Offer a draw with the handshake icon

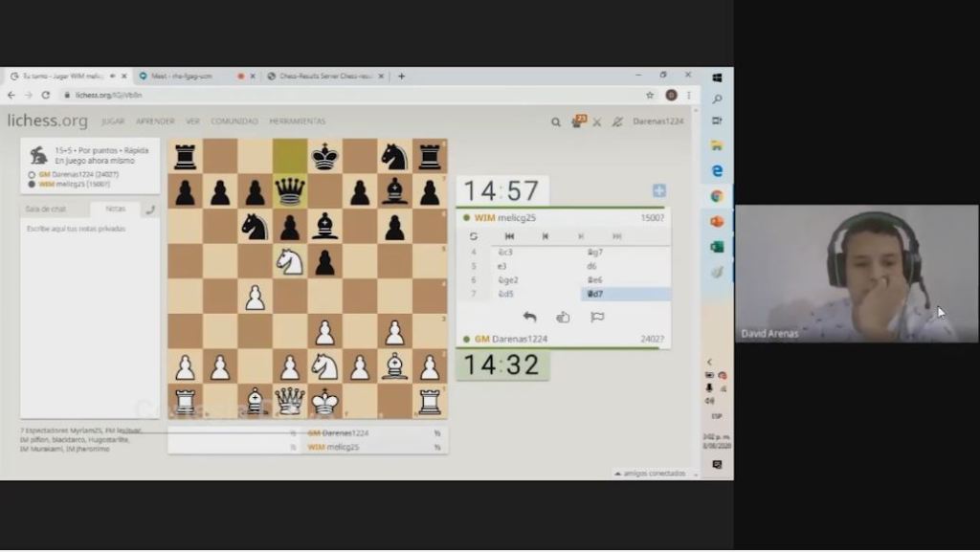(x=563, y=318)
